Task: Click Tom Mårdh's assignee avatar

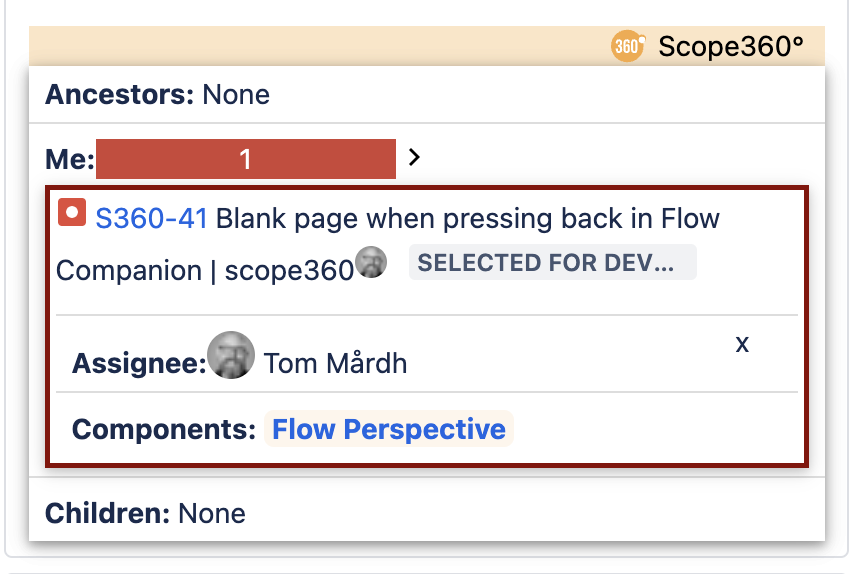Action: (x=231, y=355)
